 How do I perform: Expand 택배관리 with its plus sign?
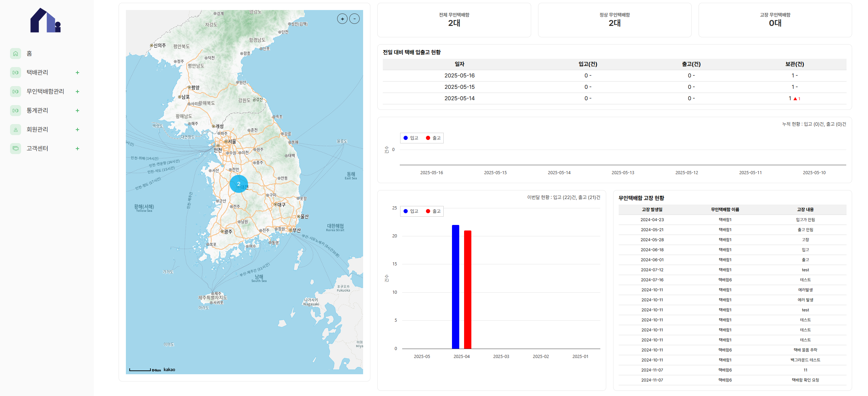coord(77,73)
